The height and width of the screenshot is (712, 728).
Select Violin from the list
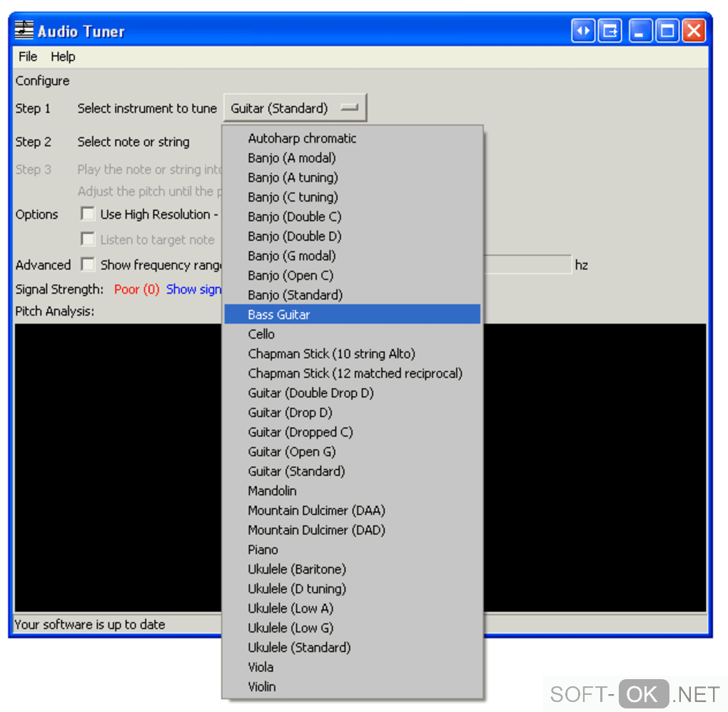coord(353,686)
